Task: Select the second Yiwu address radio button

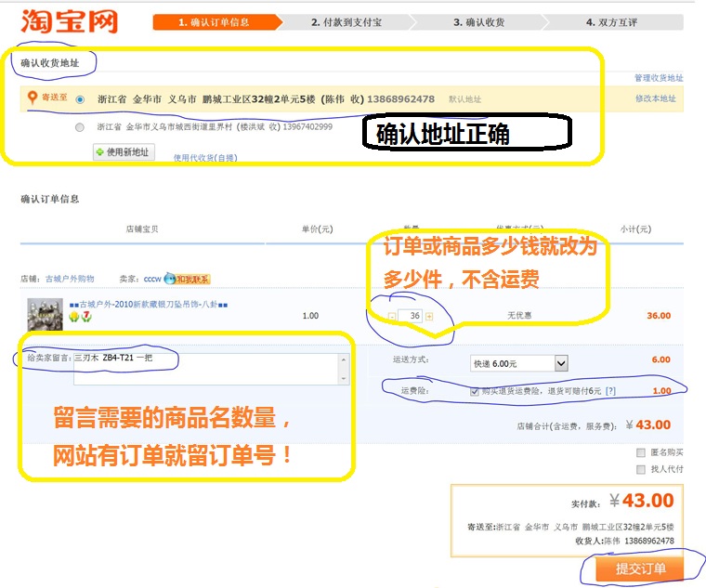Action: (x=80, y=127)
